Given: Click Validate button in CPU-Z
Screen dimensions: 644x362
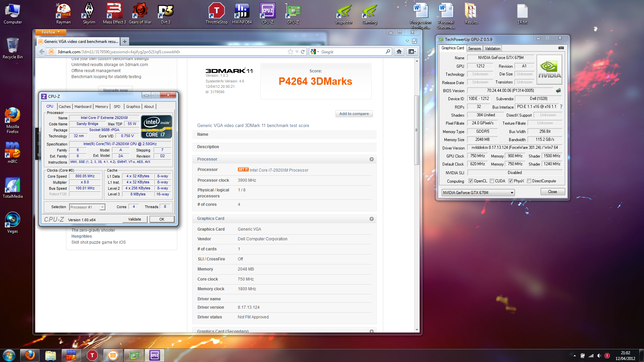Looking at the screenshot, I should [x=135, y=219].
